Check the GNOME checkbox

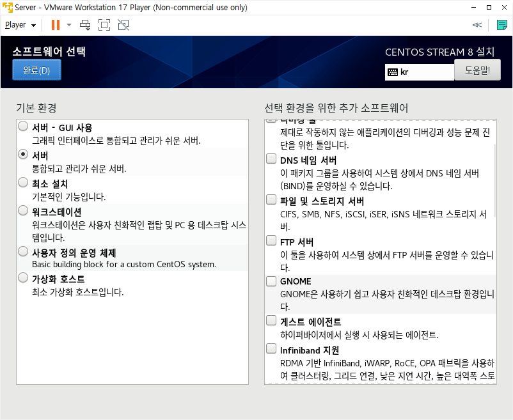click(271, 281)
